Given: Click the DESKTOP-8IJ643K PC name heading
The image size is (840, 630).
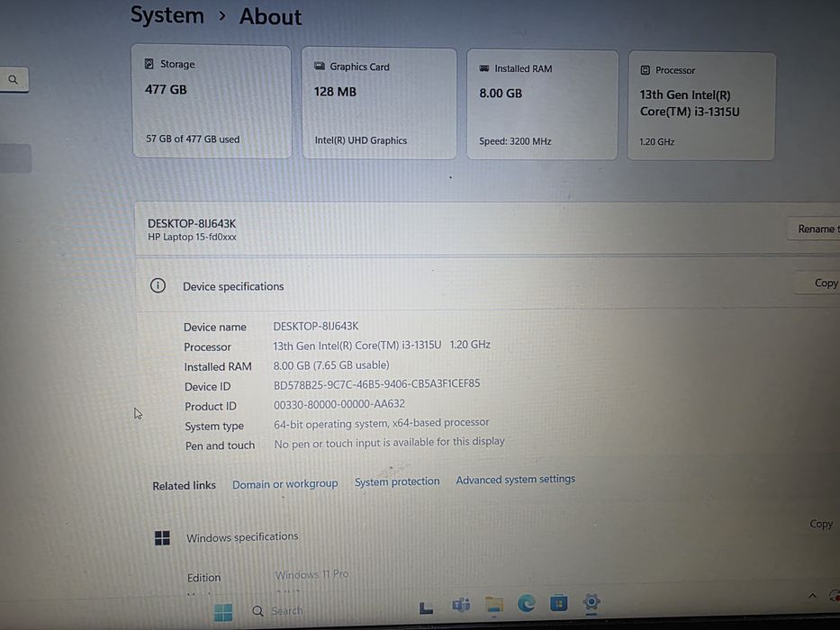Looking at the screenshot, I should (192, 223).
